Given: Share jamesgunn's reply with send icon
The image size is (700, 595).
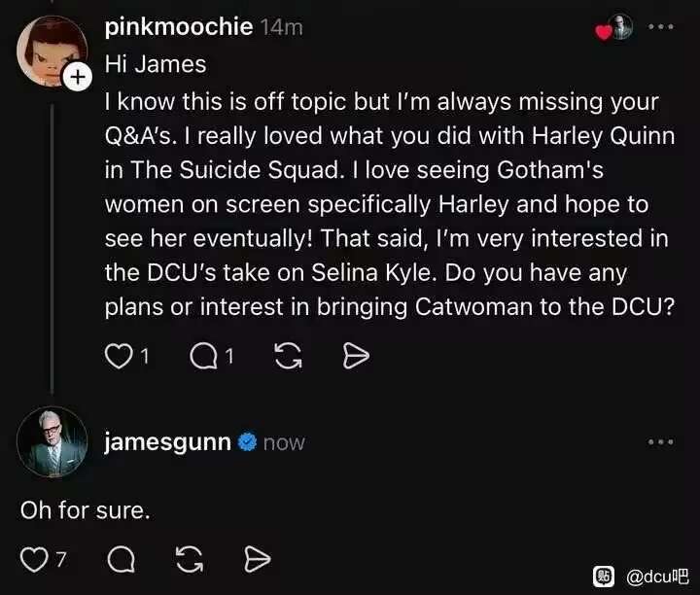Looking at the screenshot, I should pyautogui.click(x=257, y=559).
